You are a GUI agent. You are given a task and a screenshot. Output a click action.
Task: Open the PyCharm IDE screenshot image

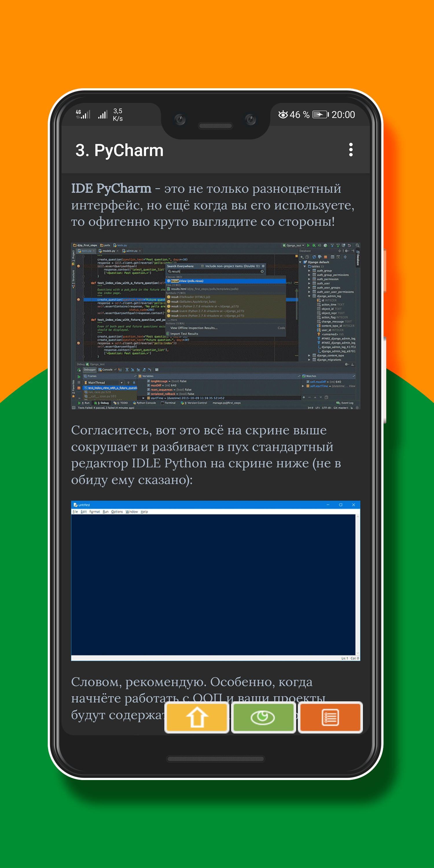click(x=216, y=326)
